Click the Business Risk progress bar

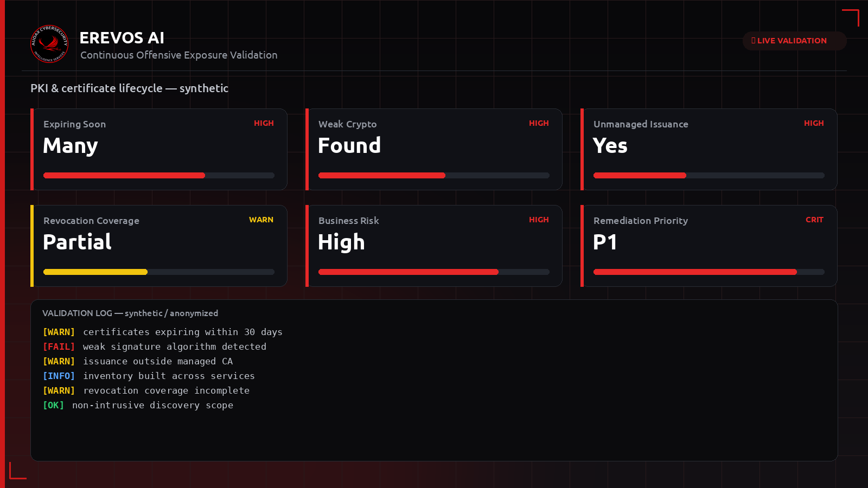[434, 272]
